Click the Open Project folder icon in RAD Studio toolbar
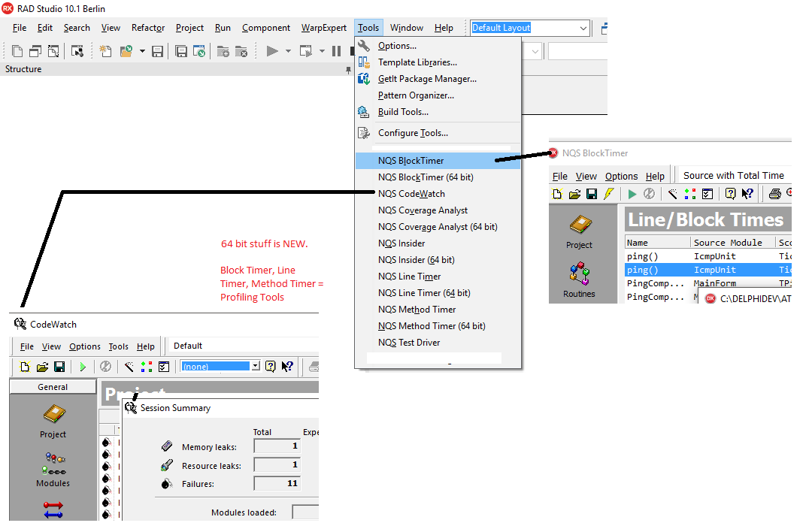Image resolution: width=812 pixels, height=529 pixels. tap(126, 51)
